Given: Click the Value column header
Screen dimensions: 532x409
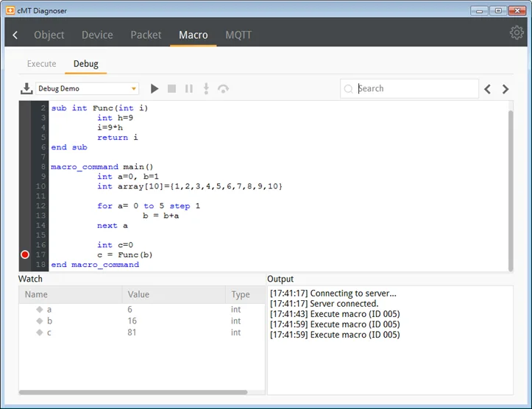Looking at the screenshot, I should coord(174,294).
